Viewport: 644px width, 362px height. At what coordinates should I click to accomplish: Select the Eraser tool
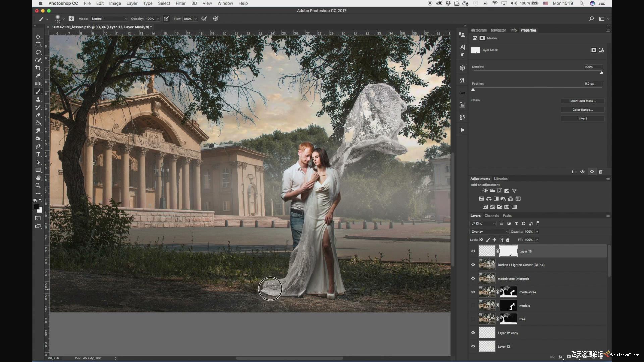(x=38, y=115)
